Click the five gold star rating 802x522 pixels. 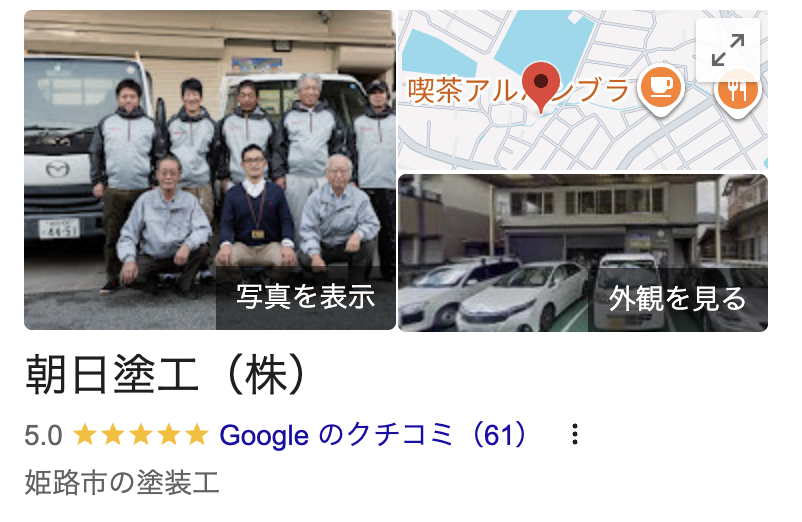coord(141,435)
